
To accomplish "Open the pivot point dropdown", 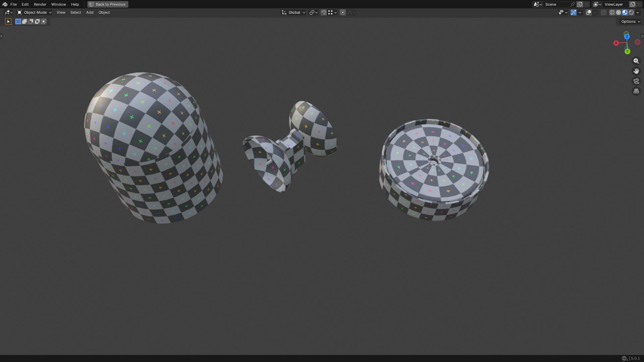I will pyautogui.click(x=313, y=12).
